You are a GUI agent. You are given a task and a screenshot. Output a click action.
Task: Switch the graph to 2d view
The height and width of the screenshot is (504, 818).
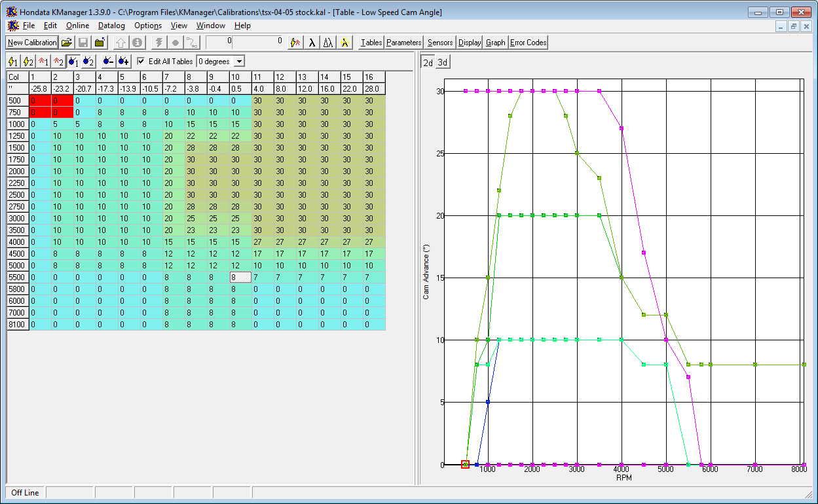[x=428, y=62]
